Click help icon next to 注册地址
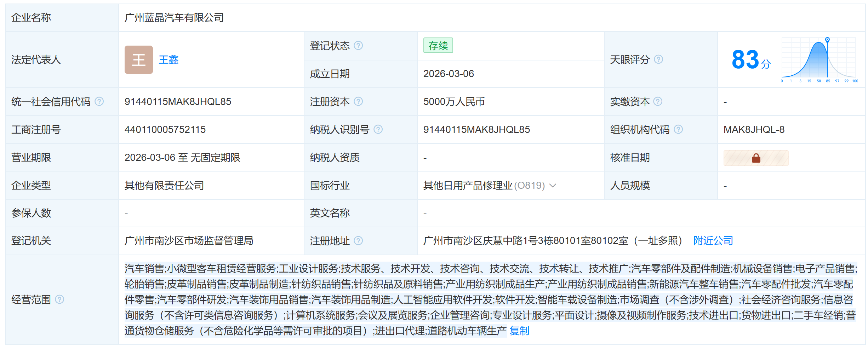This screenshot has width=868, height=350. (358, 241)
